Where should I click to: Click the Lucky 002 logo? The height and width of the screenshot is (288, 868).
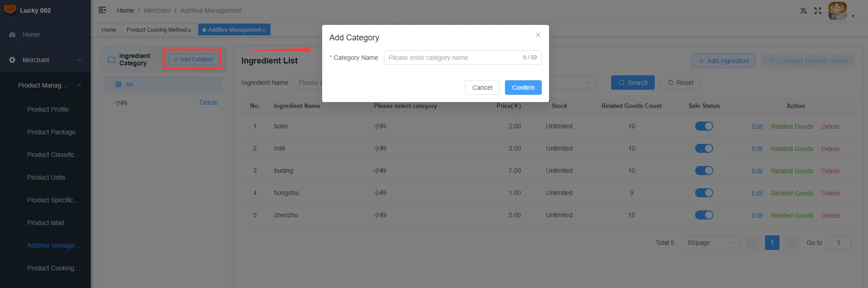[10, 10]
